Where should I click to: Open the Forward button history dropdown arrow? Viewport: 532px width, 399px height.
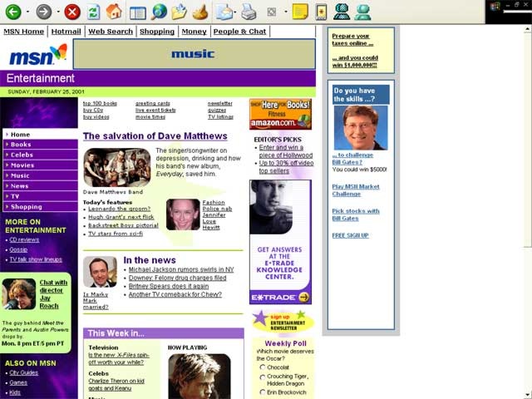coord(58,12)
